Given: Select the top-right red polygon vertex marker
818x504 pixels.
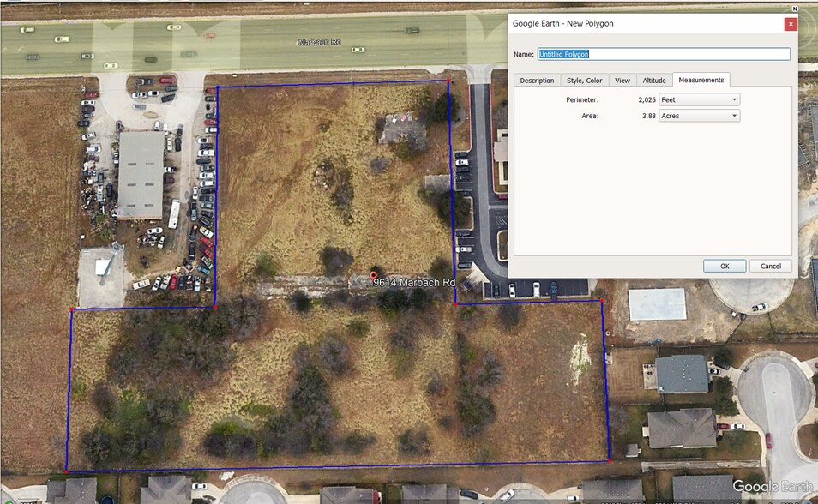Looking at the screenshot, I should tap(448, 79).
